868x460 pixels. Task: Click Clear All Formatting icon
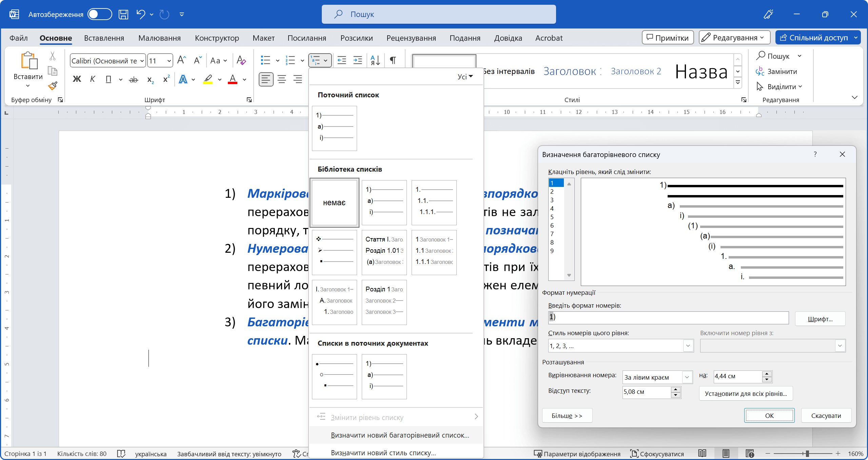tap(241, 60)
